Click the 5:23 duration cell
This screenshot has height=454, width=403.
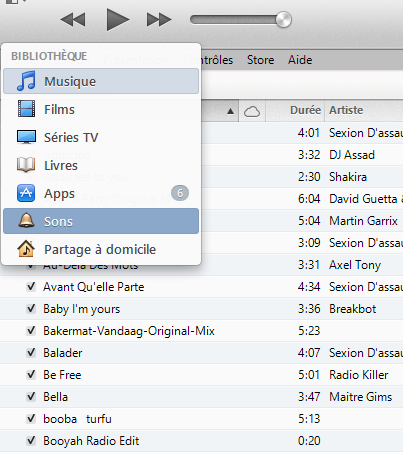(309, 331)
